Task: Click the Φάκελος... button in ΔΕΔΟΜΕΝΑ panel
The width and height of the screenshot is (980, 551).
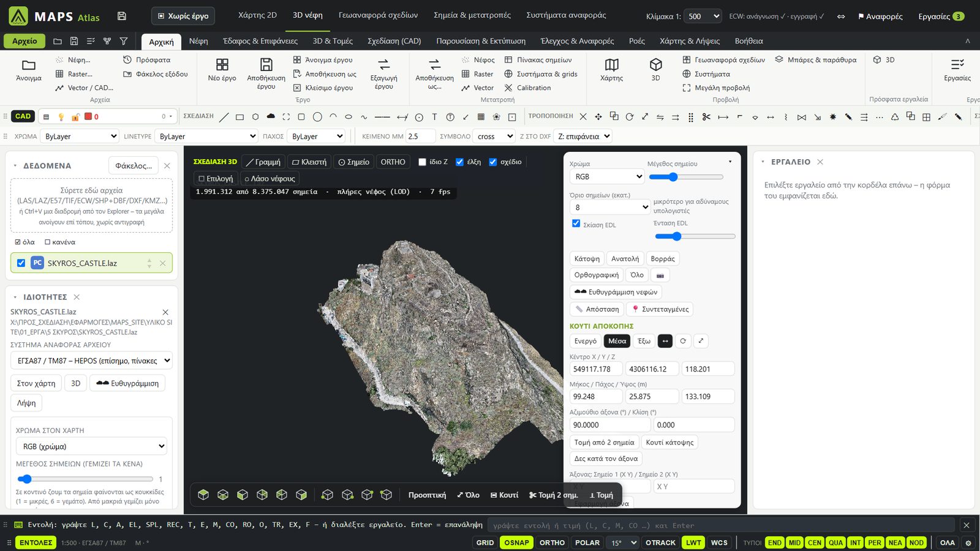Action: click(134, 166)
